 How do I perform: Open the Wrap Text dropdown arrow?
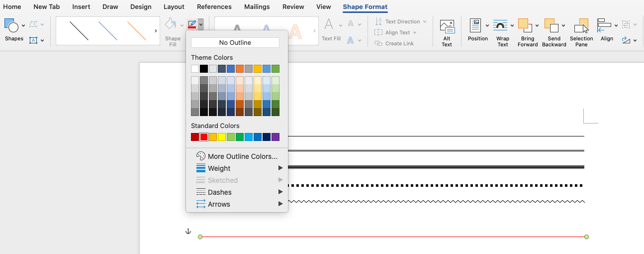tap(512, 26)
